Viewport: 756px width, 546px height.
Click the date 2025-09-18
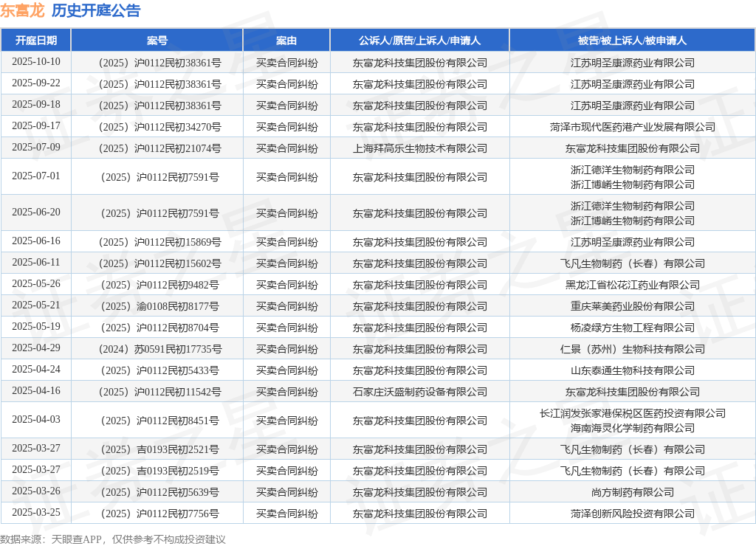click(x=36, y=105)
